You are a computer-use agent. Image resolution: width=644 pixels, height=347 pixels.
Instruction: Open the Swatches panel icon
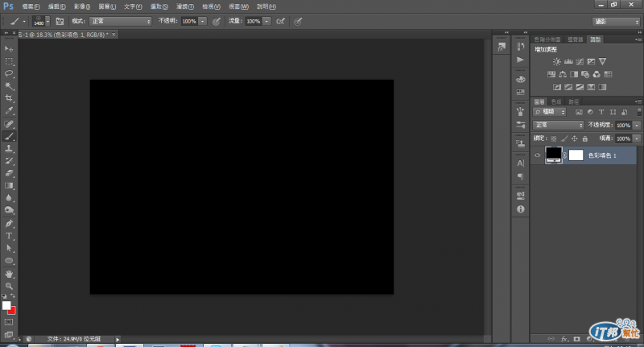coord(520,93)
